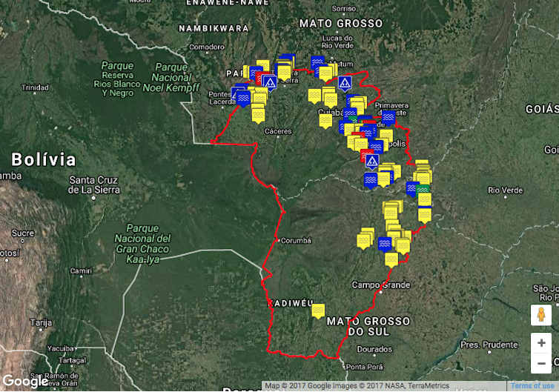Select the Street View Pegman icon
The height and width of the screenshot is (392, 559).
point(541,315)
